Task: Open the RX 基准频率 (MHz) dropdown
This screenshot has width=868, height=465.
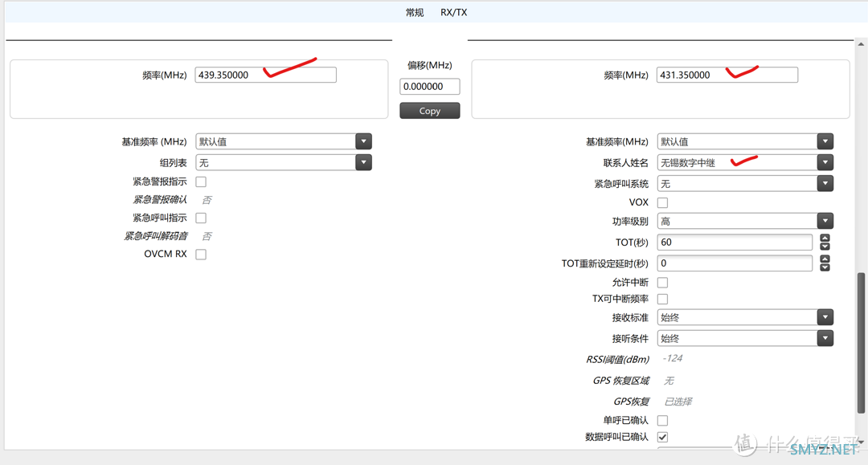Action: click(x=364, y=141)
